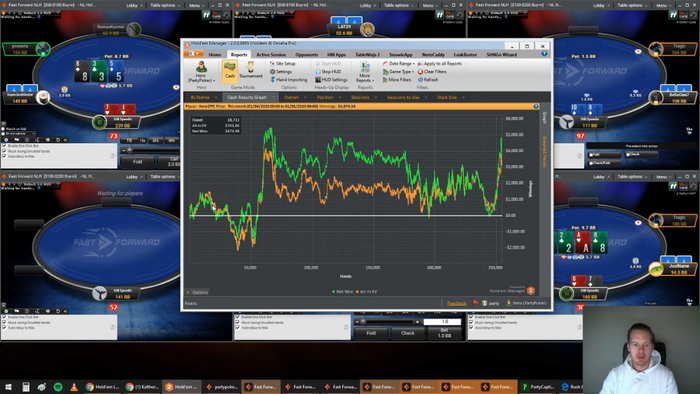Click the info icon on the filter bar
The height and width of the screenshot is (394, 700).
[x=536, y=106]
